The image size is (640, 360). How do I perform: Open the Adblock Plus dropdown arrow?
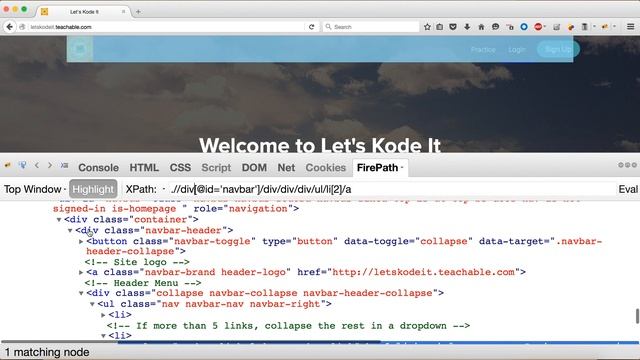(x=545, y=27)
